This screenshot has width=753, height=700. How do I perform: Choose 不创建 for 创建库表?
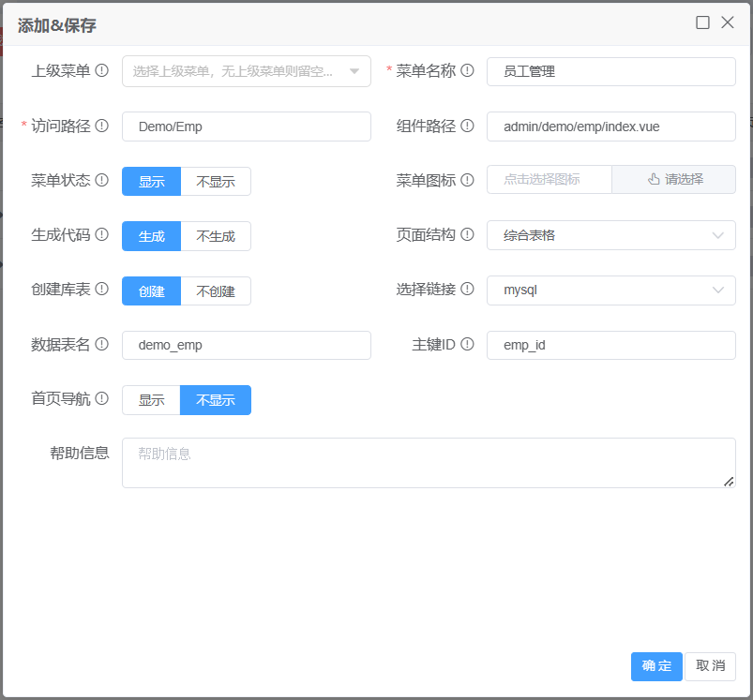click(x=216, y=290)
